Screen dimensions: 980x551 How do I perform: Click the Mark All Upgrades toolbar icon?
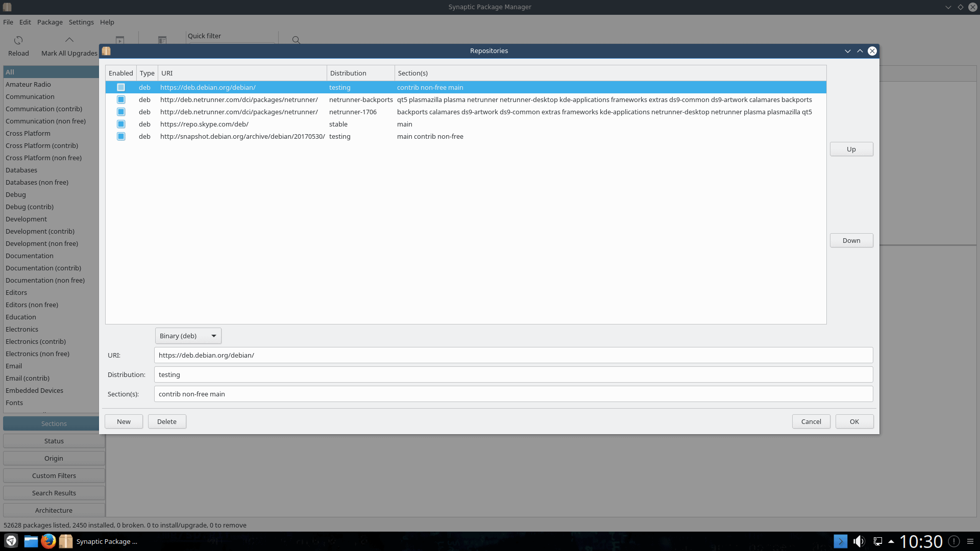tap(69, 40)
